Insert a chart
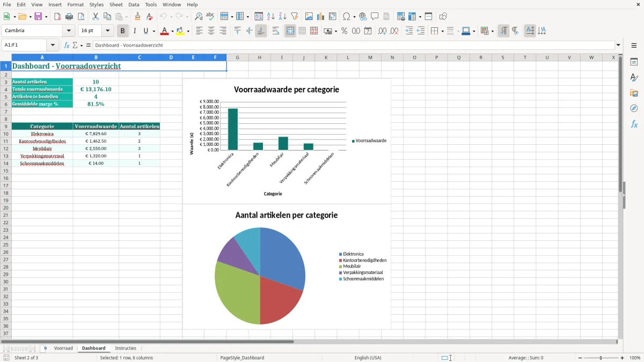The height and width of the screenshot is (362, 644). point(321,17)
